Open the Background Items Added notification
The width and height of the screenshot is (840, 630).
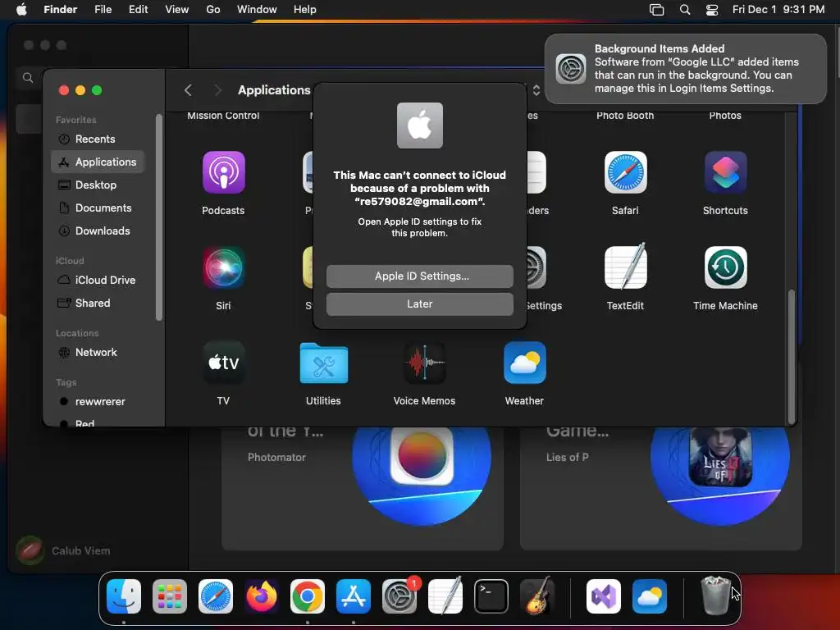point(685,69)
